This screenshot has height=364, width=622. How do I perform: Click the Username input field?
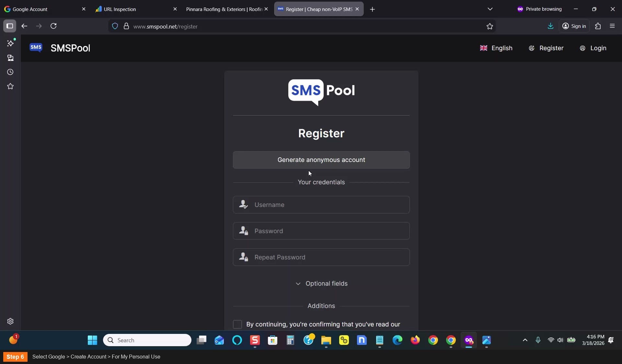point(321,205)
